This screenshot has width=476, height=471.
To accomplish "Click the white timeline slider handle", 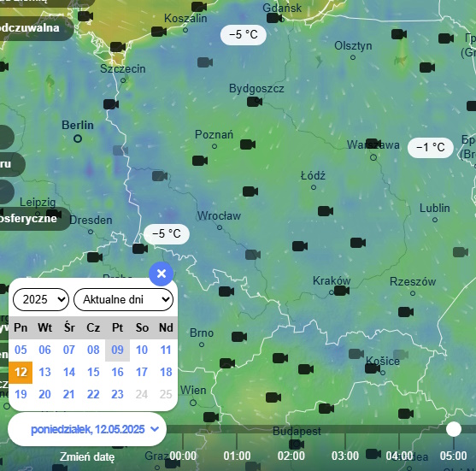I will (454, 429).
